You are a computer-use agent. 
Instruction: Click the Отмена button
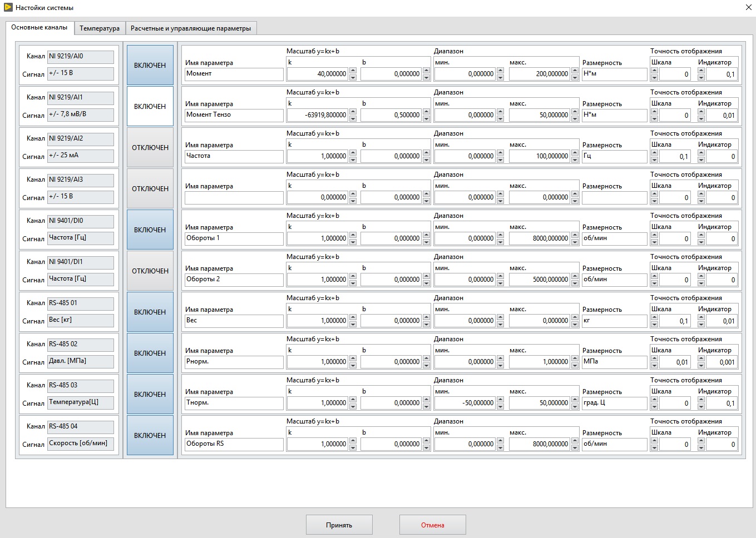(433, 525)
